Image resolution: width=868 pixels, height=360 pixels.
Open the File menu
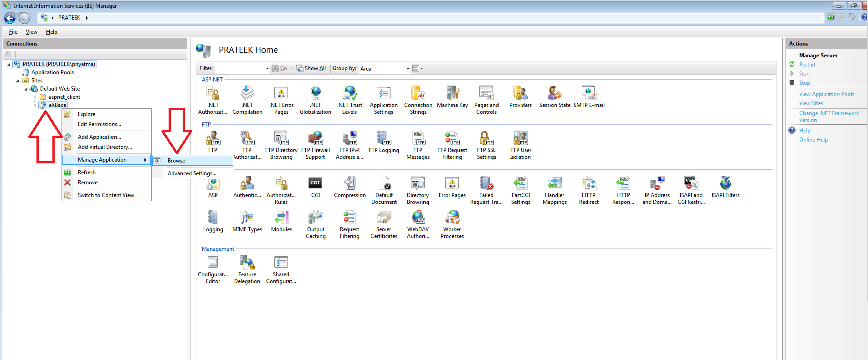pos(13,32)
